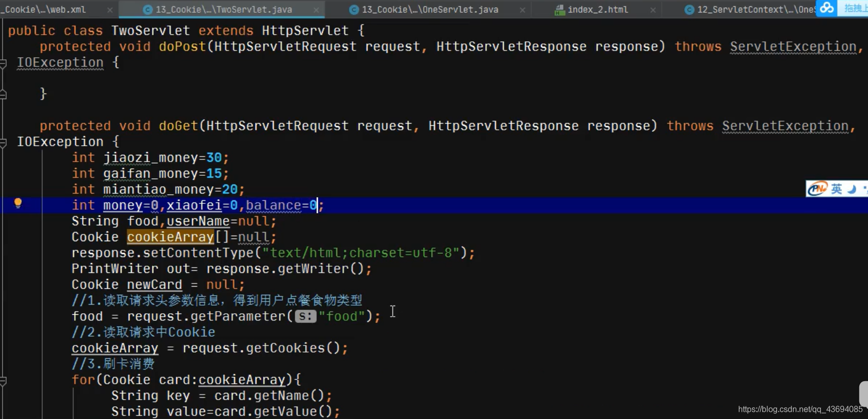Screen dimensions: 868x419
Task: Click the vertical scrollbar thumb at right edge
Action: pos(863,394)
